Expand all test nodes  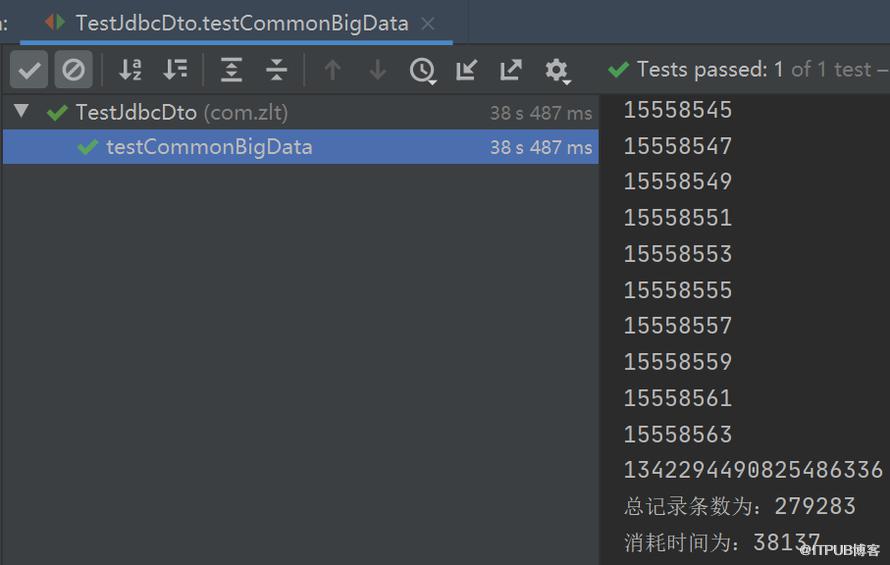232,70
